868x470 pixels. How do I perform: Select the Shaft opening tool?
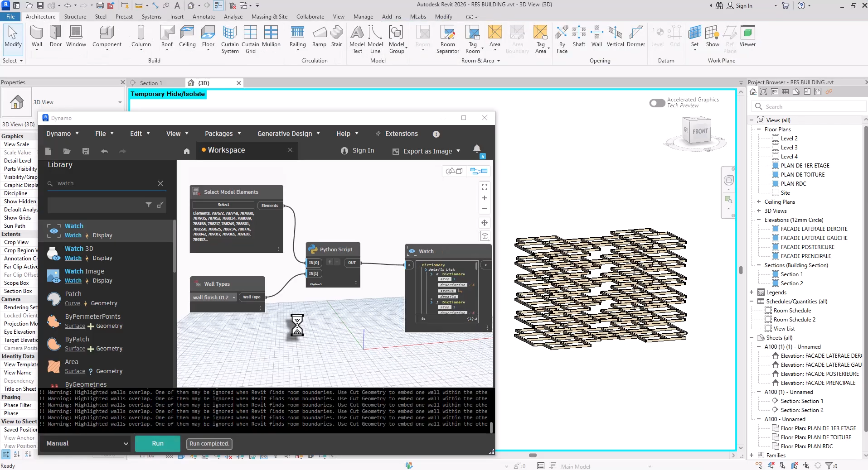(x=579, y=36)
